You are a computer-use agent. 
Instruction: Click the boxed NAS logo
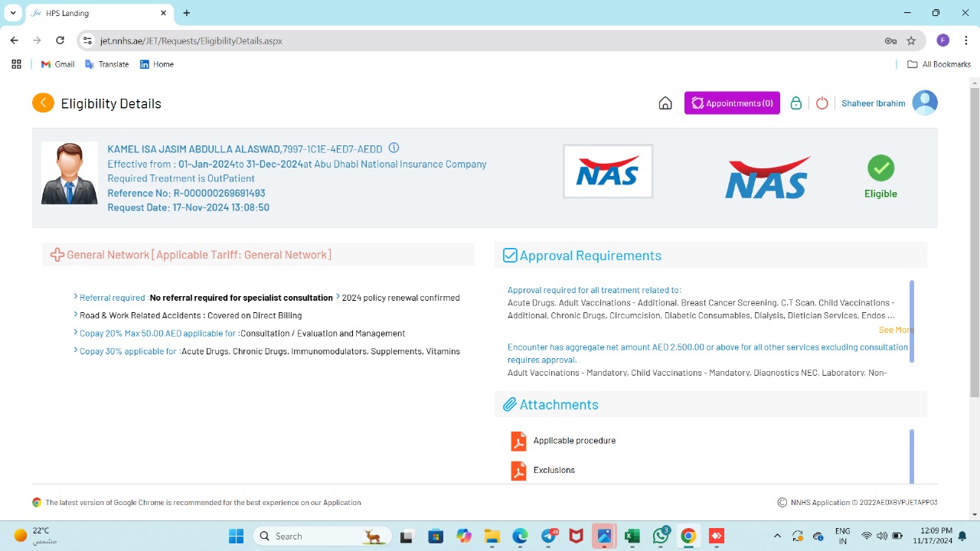(x=608, y=171)
